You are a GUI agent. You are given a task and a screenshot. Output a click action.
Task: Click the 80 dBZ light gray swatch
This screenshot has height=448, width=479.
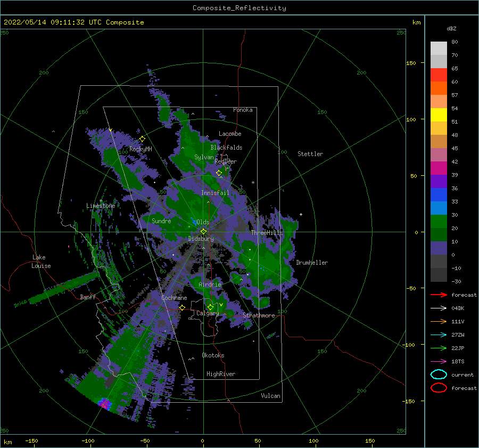(x=439, y=48)
